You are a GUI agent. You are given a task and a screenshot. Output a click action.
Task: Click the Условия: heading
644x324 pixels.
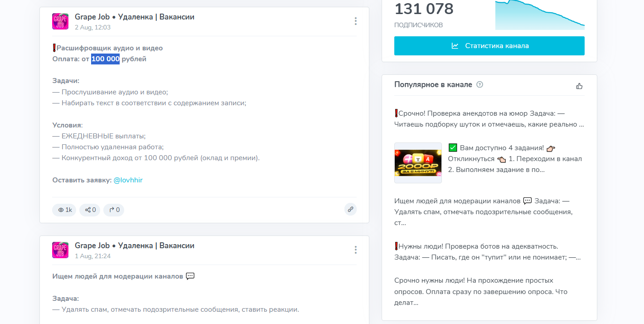(68, 125)
